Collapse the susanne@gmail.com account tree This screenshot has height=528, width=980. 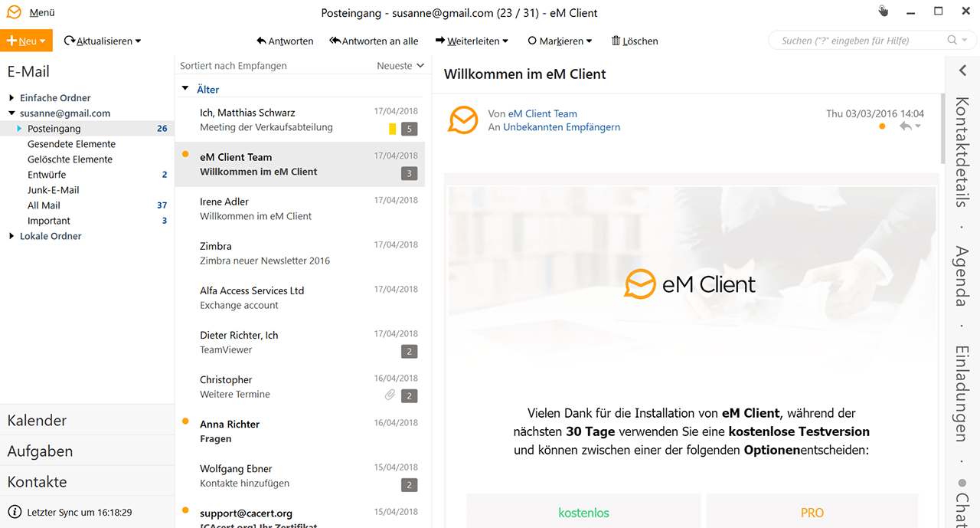(11, 113)
